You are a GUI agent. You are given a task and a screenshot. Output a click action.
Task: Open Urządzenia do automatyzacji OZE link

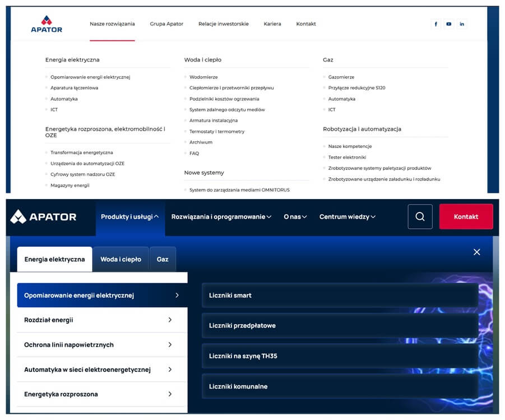pyautogui.click(x=87, y=163)
